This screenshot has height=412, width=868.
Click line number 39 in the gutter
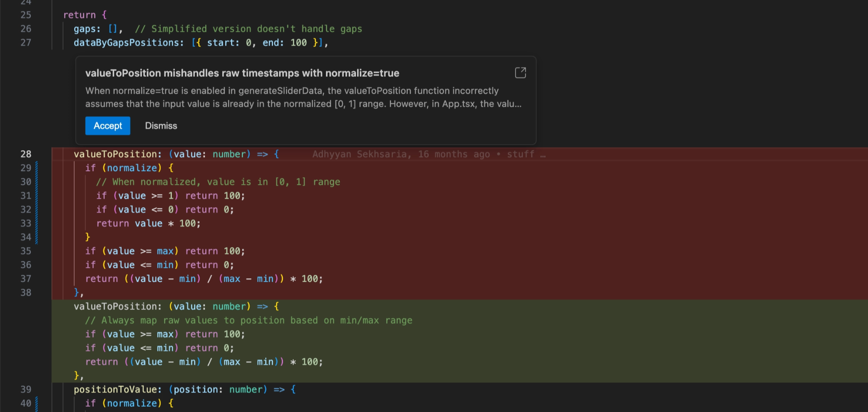coord(26,389)
